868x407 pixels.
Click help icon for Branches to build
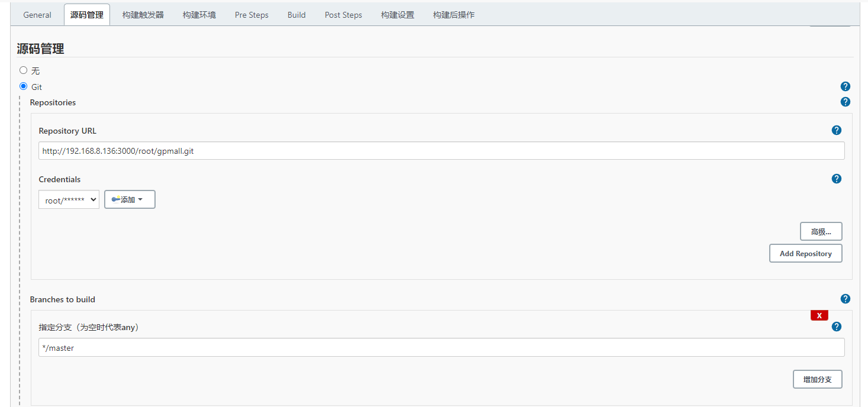coord(845,299)
